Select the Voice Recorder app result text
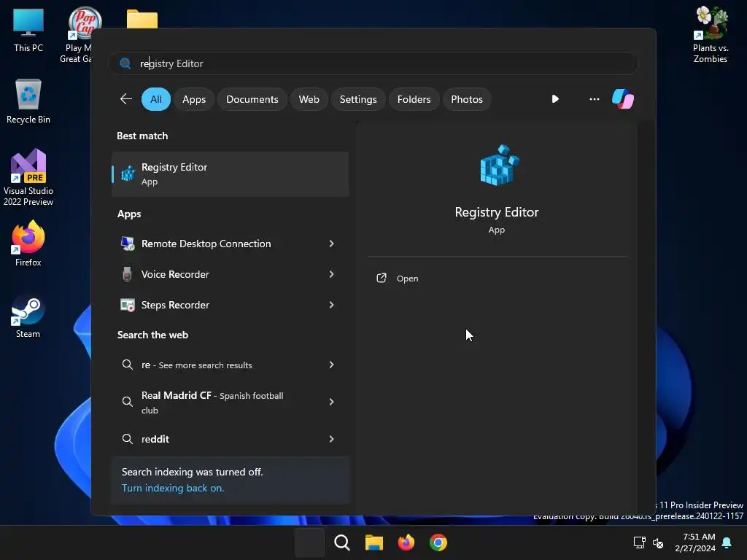 tap(175, 274)
